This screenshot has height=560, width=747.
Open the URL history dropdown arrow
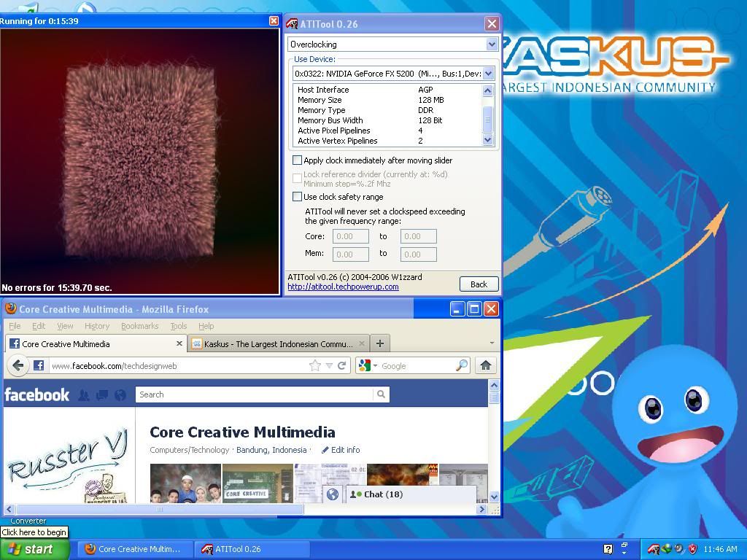tap(329, 366)
